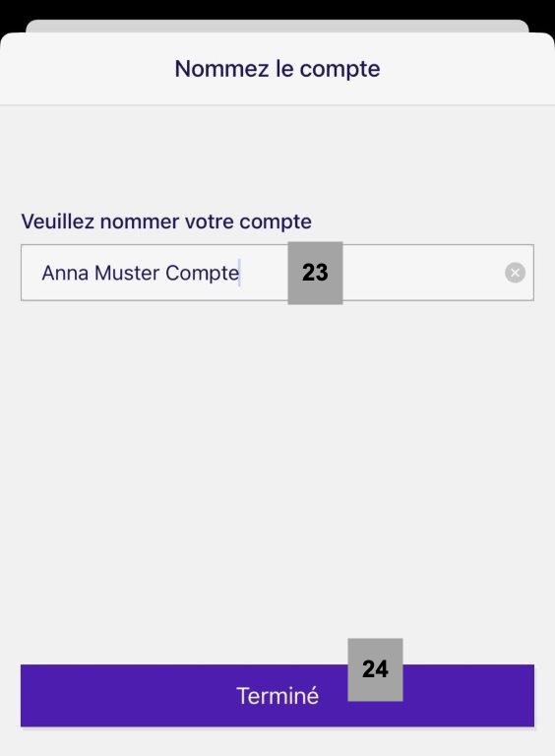Click the word Muster in the text field

pos(127,273)
